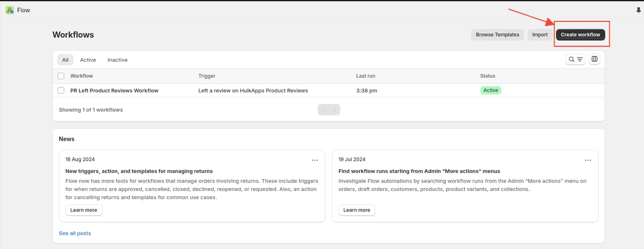Click the Import button

click(540, 34)
